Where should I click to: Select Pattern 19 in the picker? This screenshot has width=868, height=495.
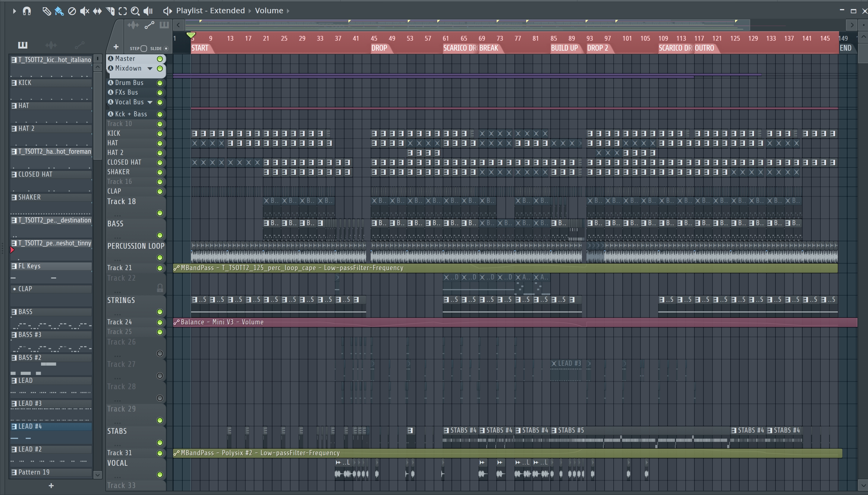pos(51,472)
